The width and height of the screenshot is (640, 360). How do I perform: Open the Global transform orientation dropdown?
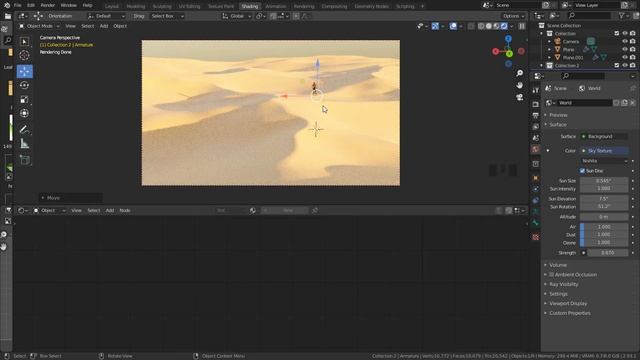237,16
